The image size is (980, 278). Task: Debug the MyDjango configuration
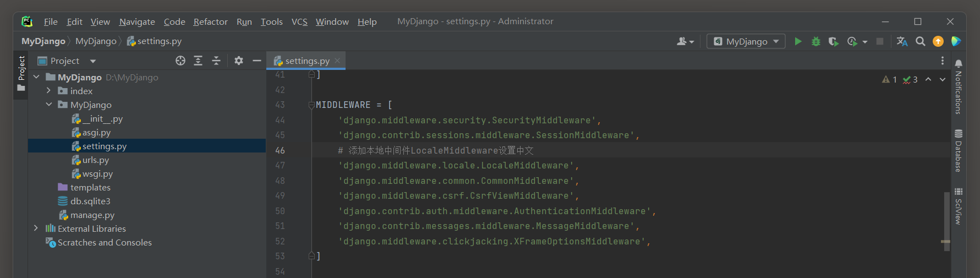point(816,41)
